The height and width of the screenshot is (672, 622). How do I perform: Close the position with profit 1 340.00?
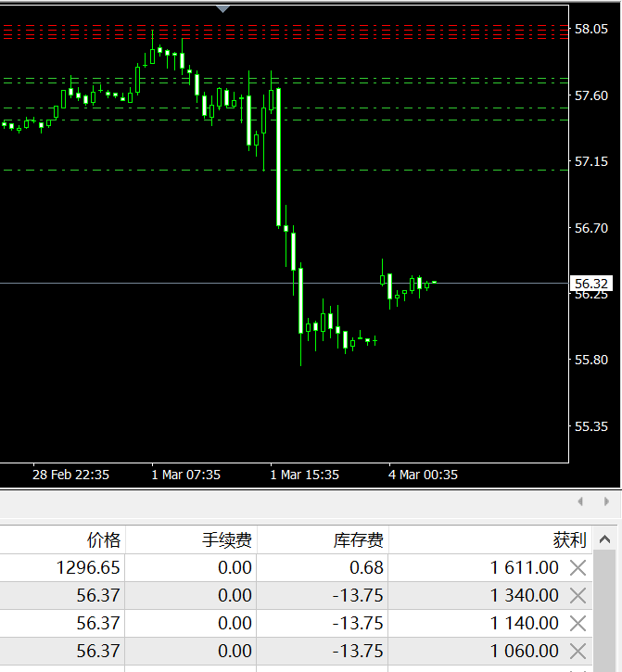578,596
